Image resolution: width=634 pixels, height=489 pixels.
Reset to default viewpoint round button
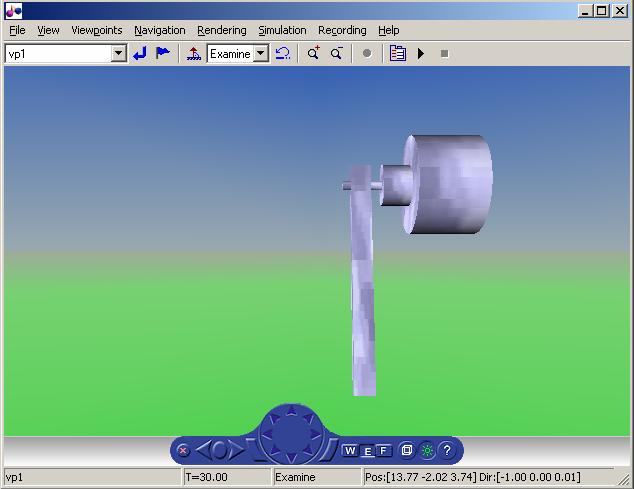[219, 450]
